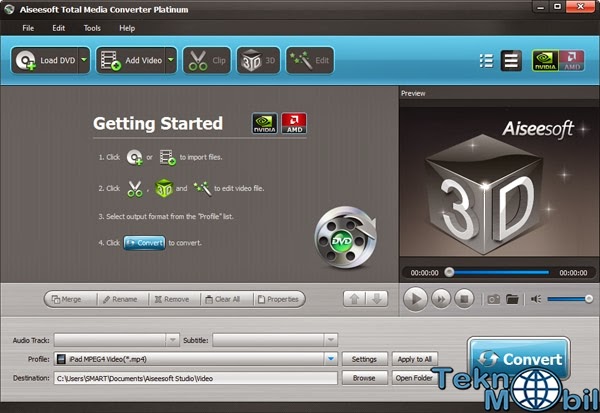Screen dimensions: 600x413
Task: Click the green 3D cube in step 2
Action: pos(164,188)
